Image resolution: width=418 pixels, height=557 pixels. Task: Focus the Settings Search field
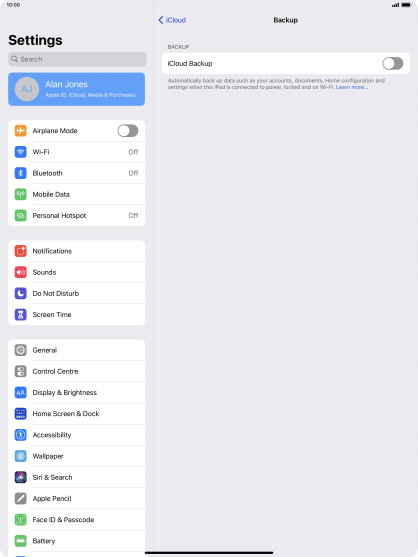tap(77, 59)
